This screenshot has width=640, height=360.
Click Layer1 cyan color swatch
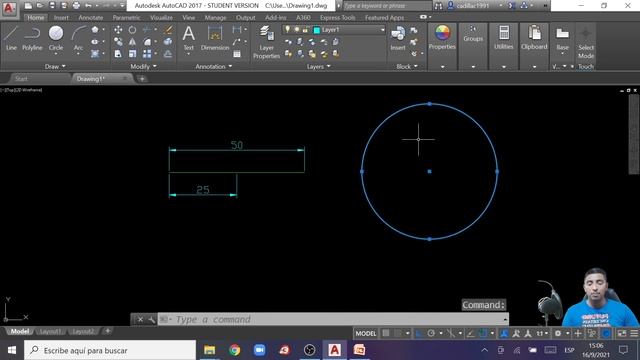[316, 30]
